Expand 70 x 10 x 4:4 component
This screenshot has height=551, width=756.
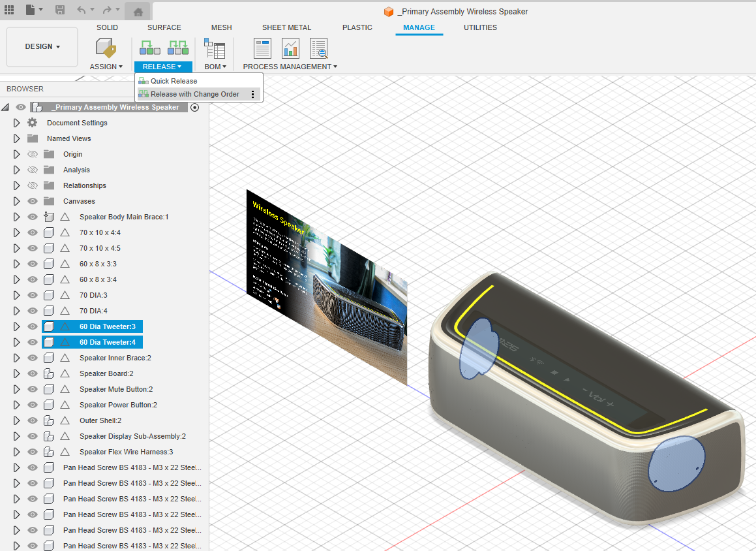click(x=16, y=232)
